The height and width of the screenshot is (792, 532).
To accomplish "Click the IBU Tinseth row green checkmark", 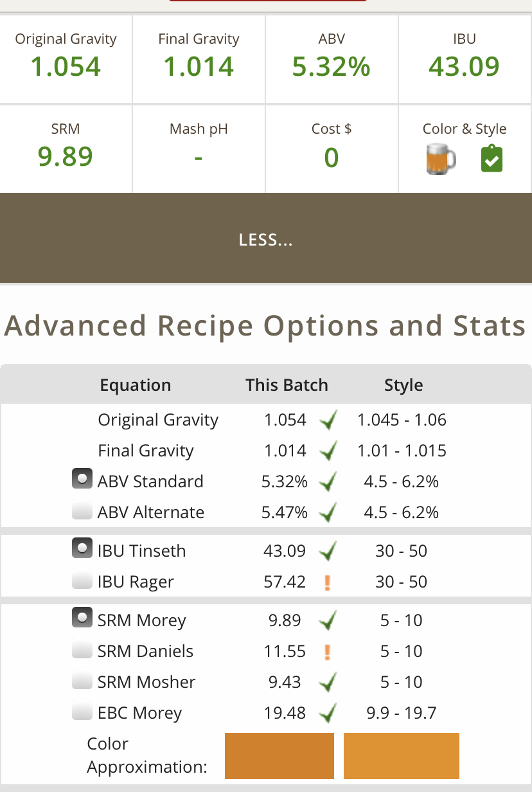I will click(x=328, y=552).
